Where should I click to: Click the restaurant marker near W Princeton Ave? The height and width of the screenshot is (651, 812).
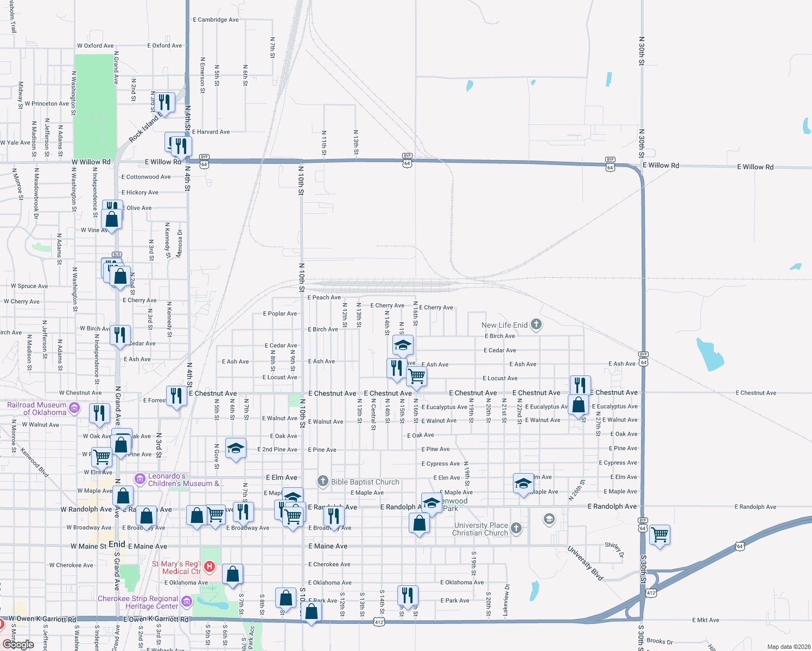(164, 102)
